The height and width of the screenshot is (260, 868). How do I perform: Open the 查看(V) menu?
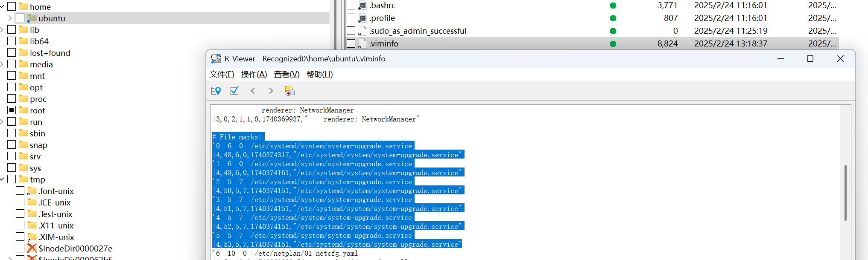tap(286, 75)
